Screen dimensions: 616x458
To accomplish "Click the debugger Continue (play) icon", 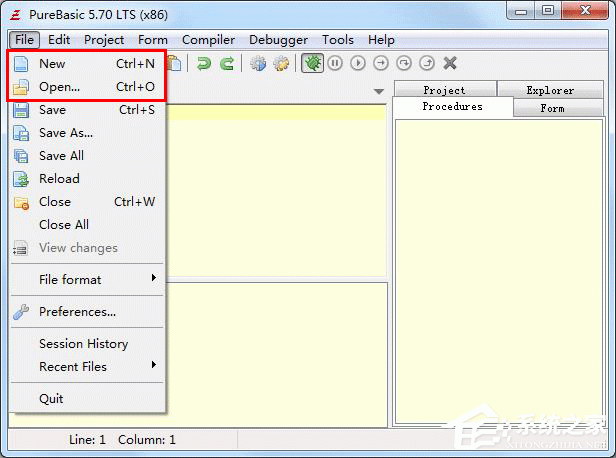I will point(358,63).
